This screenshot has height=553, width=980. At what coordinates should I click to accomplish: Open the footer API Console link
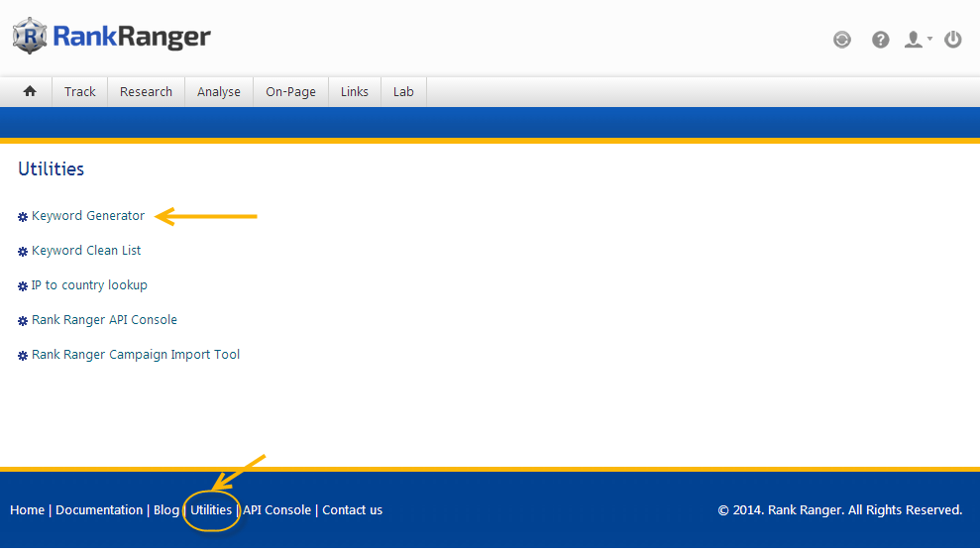click(276, 509)
